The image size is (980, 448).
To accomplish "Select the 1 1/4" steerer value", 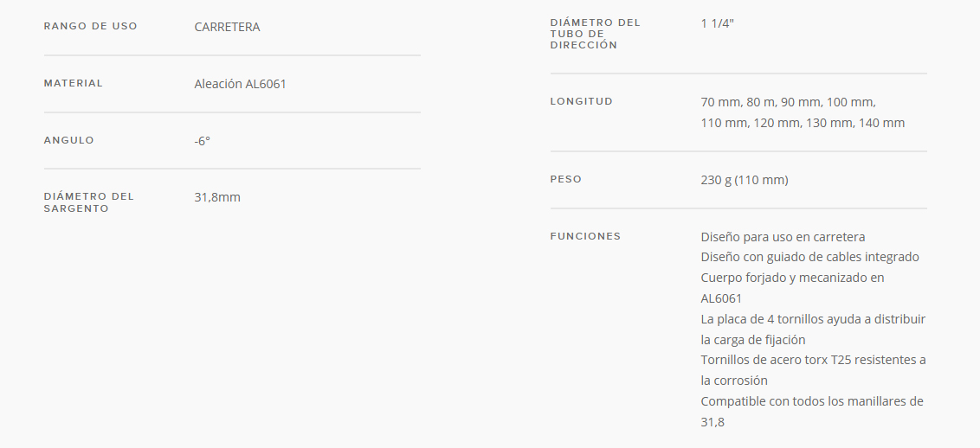I will coord(717,23).
